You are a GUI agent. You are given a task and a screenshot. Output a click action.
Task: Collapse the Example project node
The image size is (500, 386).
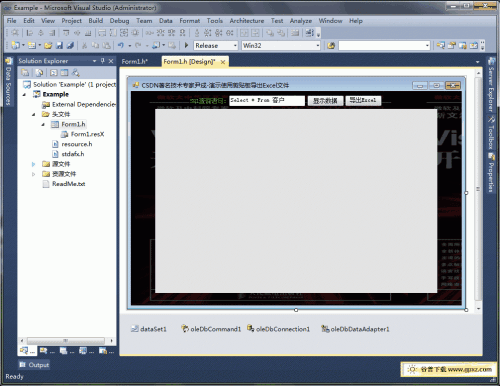pyautogui.click(x=24, y=95)
